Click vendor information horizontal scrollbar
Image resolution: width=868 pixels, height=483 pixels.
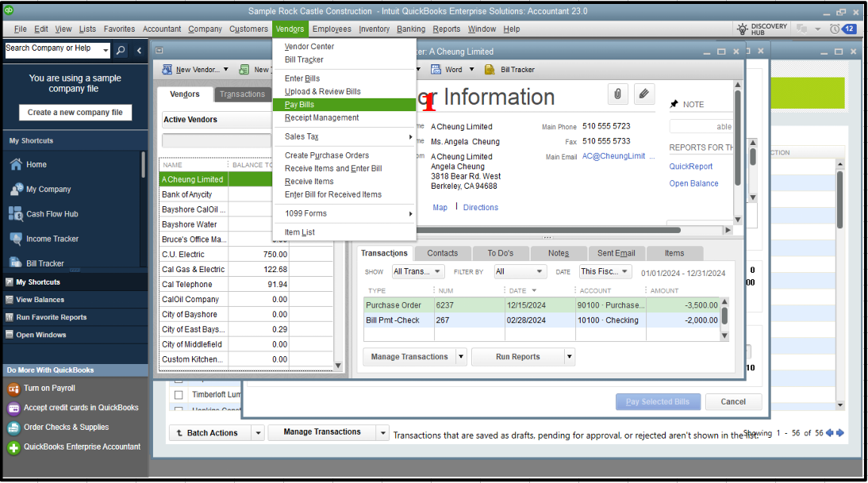click(x=548, y=230)
